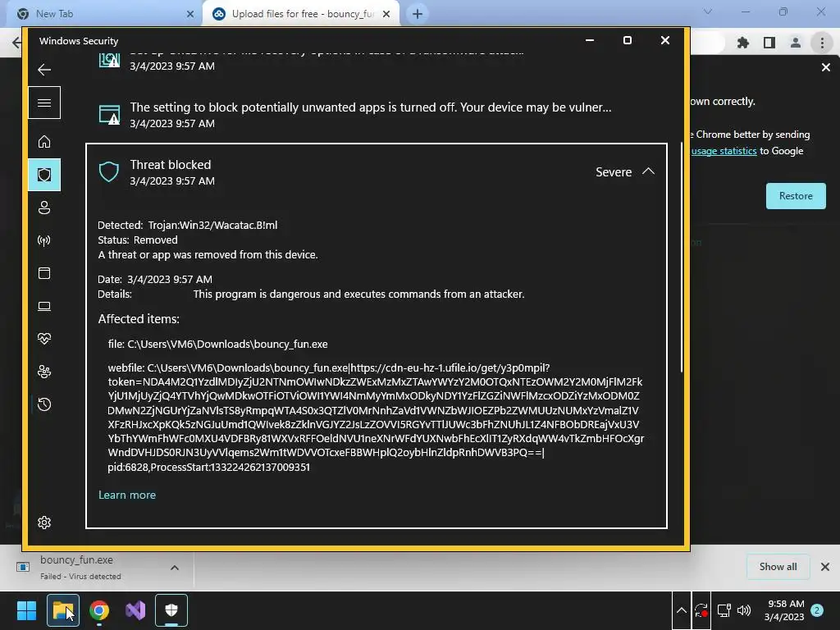Screen dimensions: 840x630
Task: Open a new Chrome tab
Action: tap(418, 14)
